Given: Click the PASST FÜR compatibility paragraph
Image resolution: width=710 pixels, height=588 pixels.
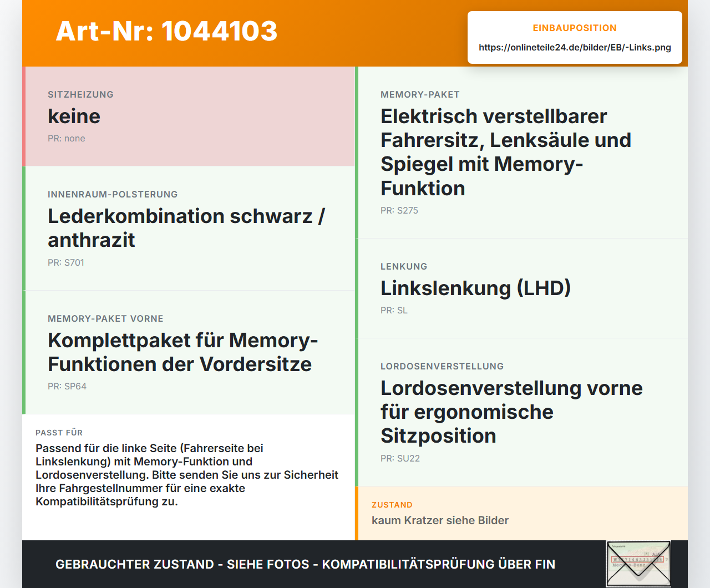Looking at the screenshot, I should click(187, 475).
